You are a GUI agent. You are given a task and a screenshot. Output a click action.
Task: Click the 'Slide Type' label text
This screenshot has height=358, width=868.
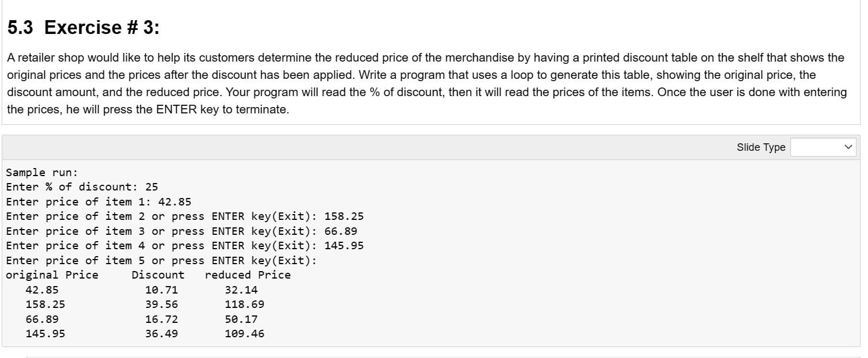point(762,147)
